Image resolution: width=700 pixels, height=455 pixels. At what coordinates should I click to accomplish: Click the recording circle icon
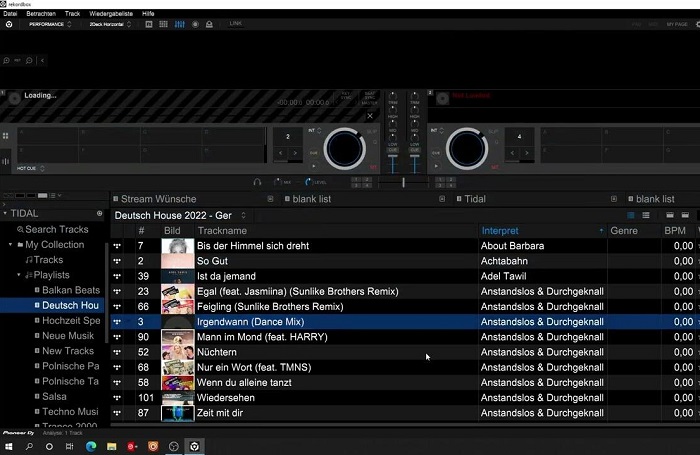click(x=195, y=24)
